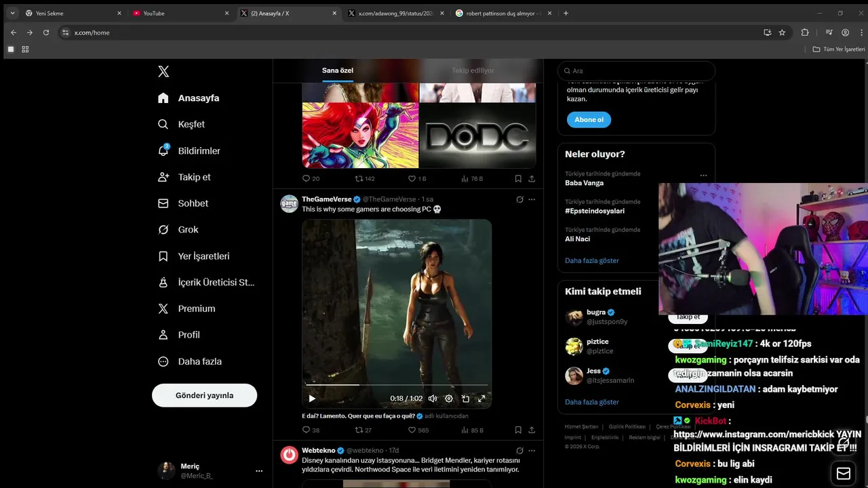Repost the post with 142 reposts
Image resolution: width=868 pixels, height=488 pixels.
pos(365,179)
